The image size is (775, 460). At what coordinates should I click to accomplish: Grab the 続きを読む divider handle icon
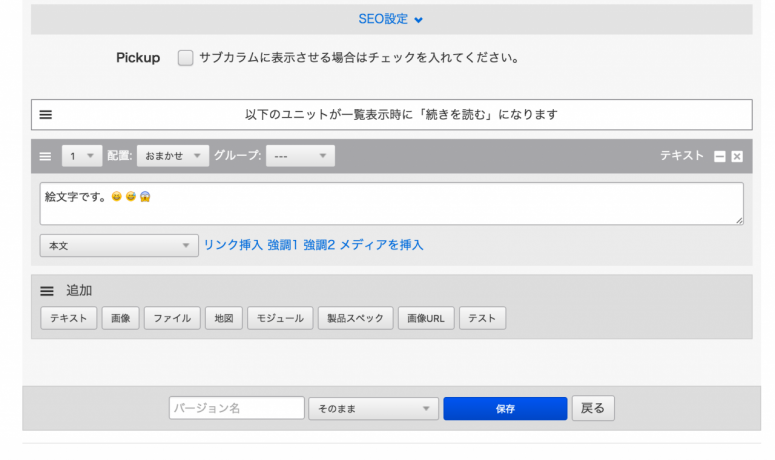click(46, 115)
